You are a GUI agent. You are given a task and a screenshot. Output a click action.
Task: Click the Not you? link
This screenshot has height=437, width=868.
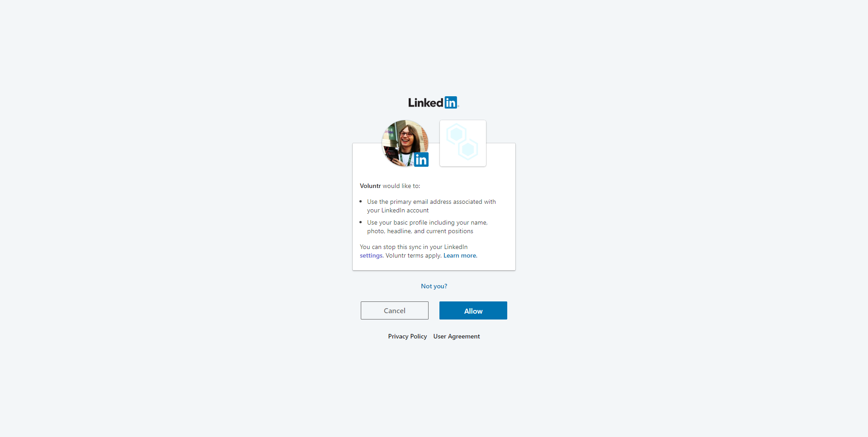pos(434,286)
